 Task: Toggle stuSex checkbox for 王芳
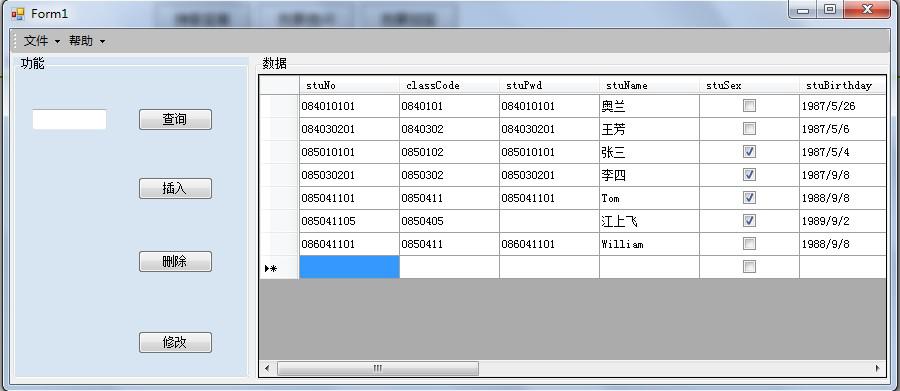[x=749, y=129]
